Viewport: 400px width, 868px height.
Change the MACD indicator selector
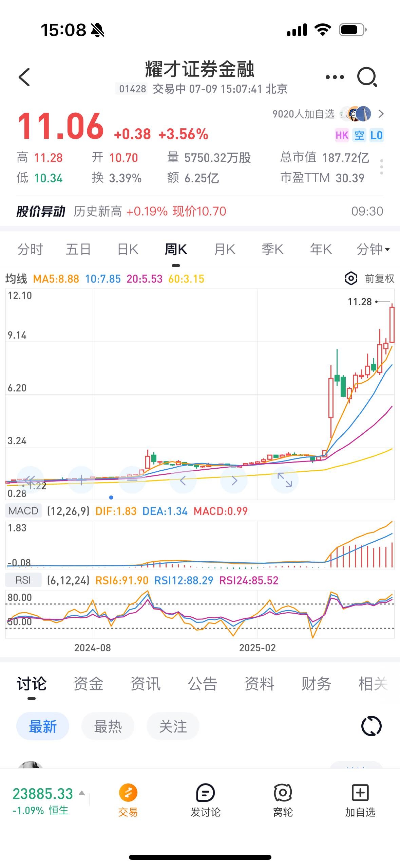click(23, 511)
